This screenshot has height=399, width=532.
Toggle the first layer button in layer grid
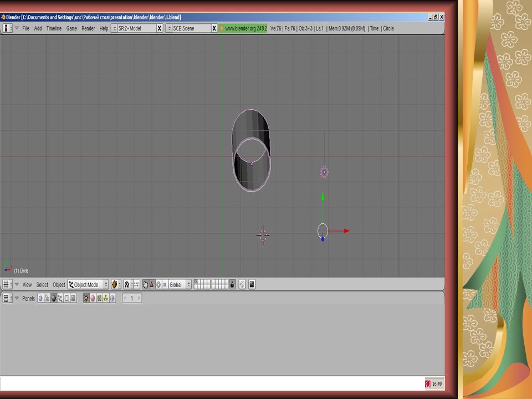[196, 282]
